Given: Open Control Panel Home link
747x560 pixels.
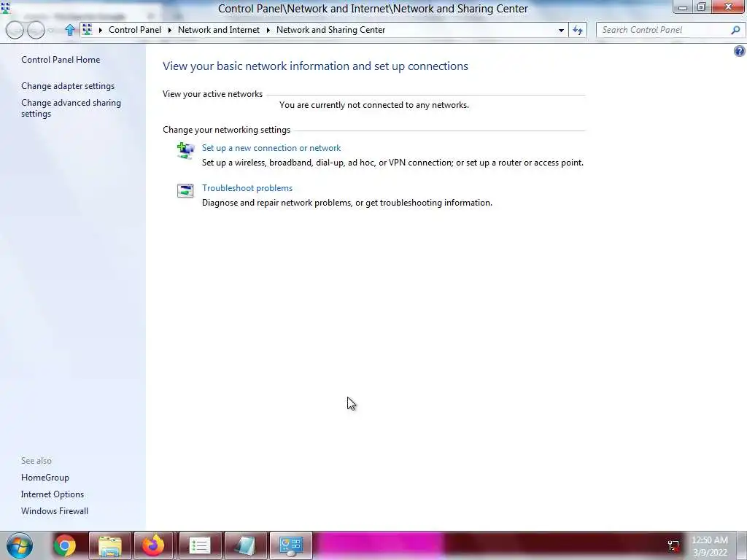Looking at the screenshot, I should point(61,60).
